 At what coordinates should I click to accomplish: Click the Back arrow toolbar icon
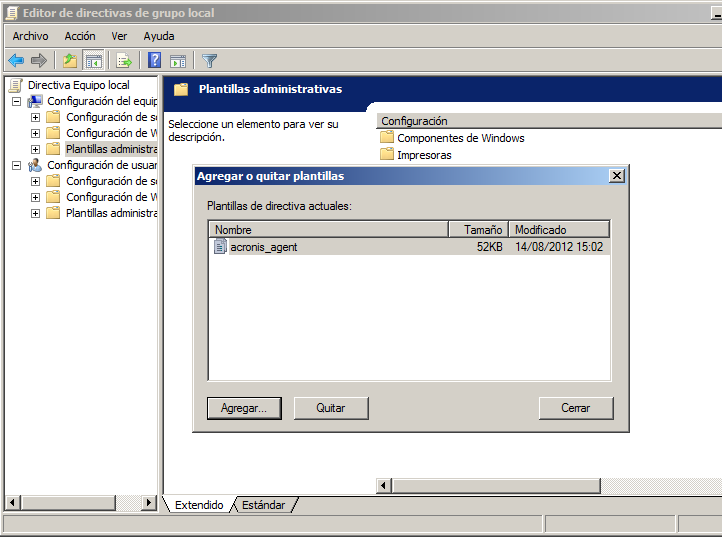coord(16,60)
